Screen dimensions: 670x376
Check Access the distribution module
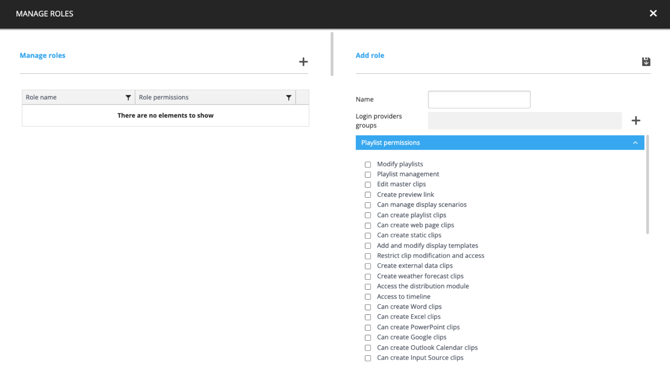pyautogui.click(x=367, y=287)
